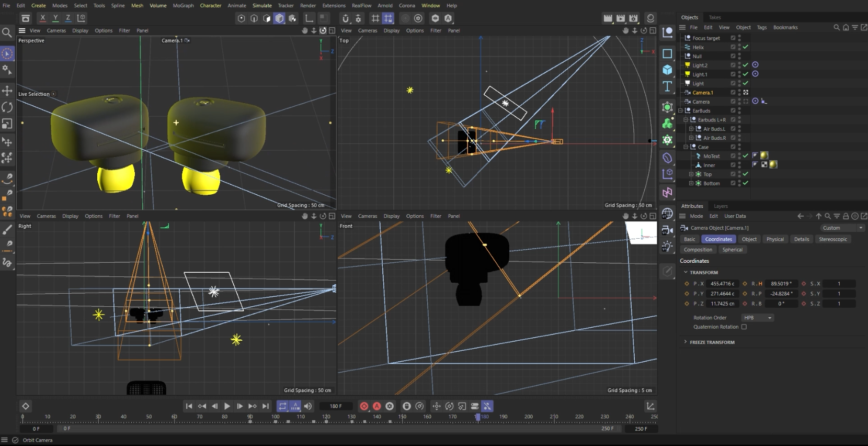
Task: Go to the start of the animation
Action: tap(189, 406)
